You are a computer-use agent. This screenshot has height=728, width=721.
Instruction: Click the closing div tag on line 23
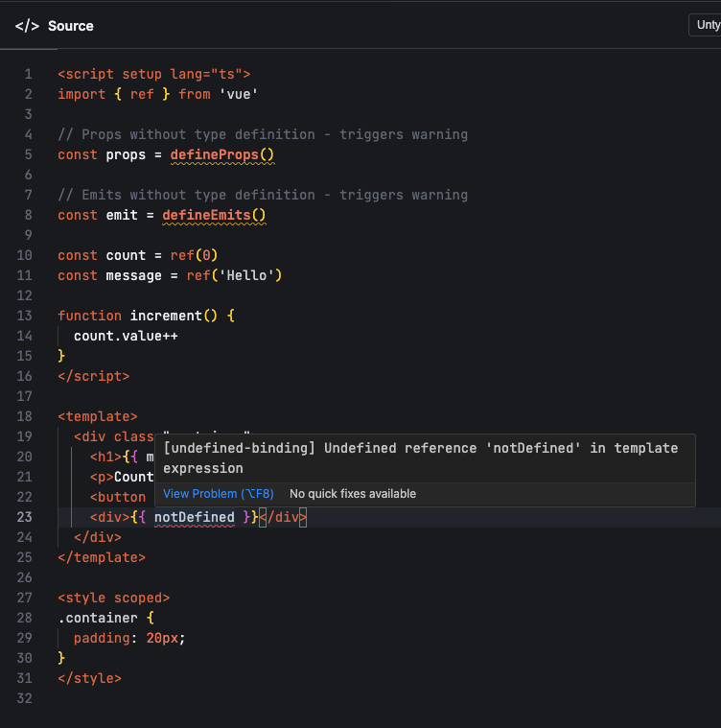[283, 517]
